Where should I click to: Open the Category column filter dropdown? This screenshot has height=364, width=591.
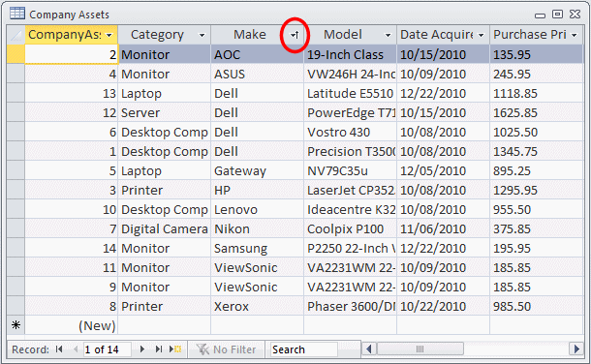202,35
